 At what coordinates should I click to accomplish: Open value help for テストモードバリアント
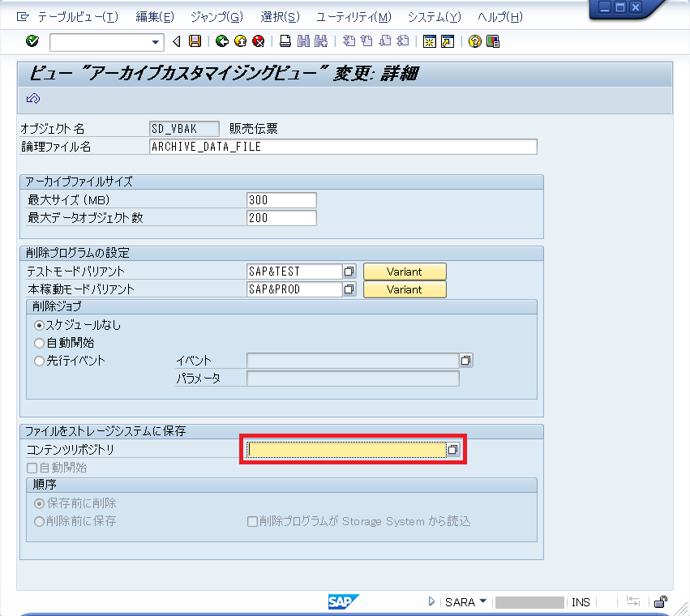coord(349,272)
